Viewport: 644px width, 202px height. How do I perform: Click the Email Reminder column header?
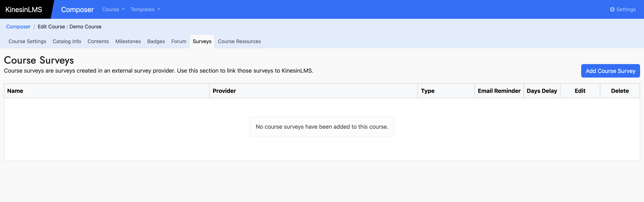click(499, 91)
